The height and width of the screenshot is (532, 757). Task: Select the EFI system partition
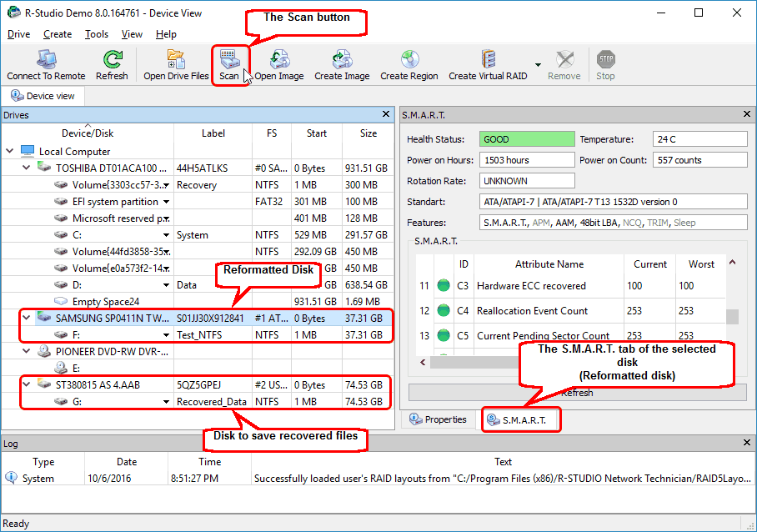[x=115, y=201]
